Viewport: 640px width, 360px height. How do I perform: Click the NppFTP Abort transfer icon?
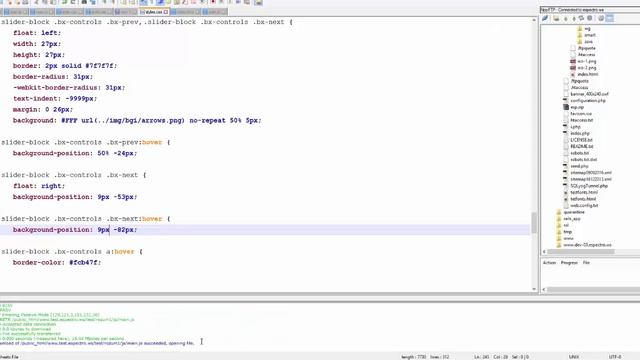click(590, 18)
